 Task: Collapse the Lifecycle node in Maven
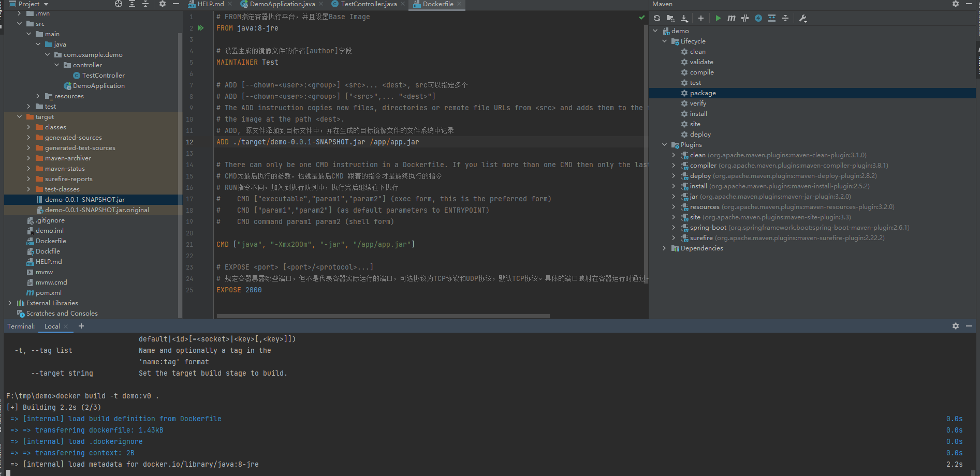(665, 41)
